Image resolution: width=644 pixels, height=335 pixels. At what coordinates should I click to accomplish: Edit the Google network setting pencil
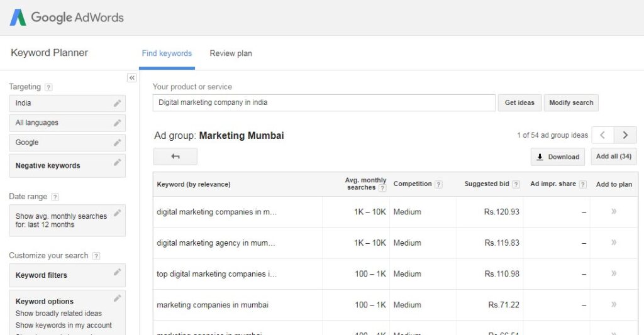pyautogui.click(x=118, y=143)
